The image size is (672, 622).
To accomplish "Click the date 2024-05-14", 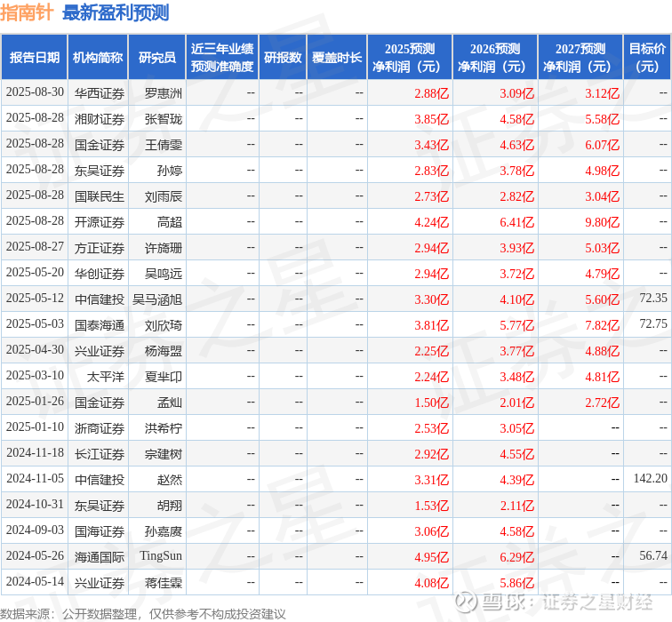I will (35, 582).
